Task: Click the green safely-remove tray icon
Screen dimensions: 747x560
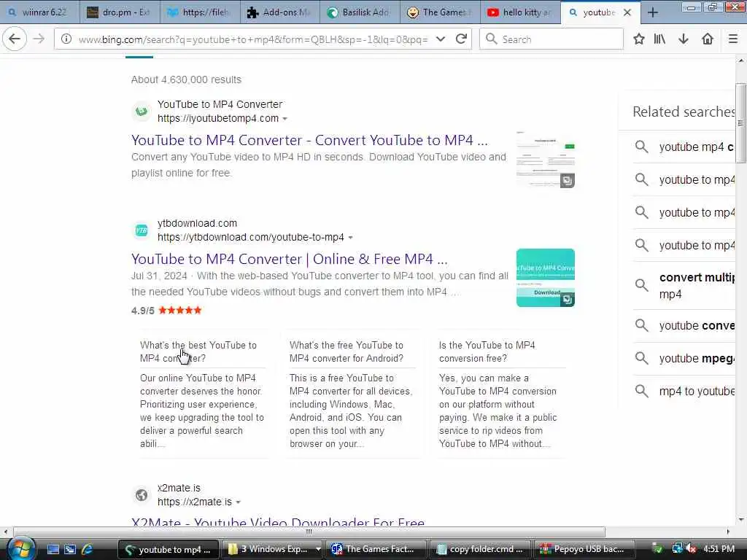Action: (x=657, y=549)
